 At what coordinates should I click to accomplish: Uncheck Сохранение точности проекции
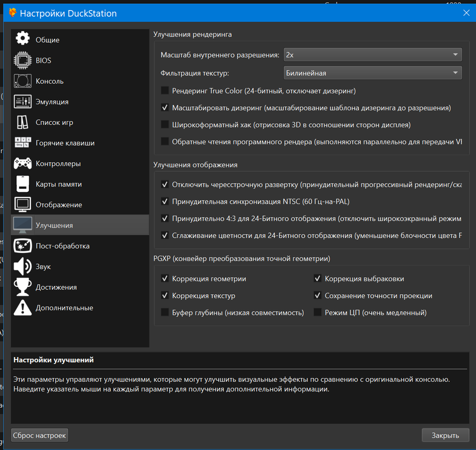pyautogui.click(x=317, y=295)
